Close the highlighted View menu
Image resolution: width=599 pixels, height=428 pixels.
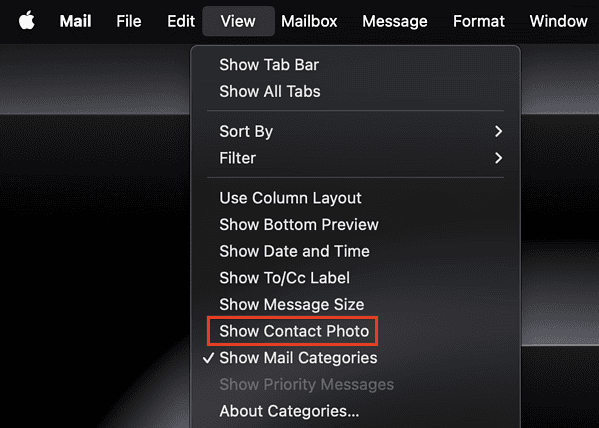[x=238, y=21]
